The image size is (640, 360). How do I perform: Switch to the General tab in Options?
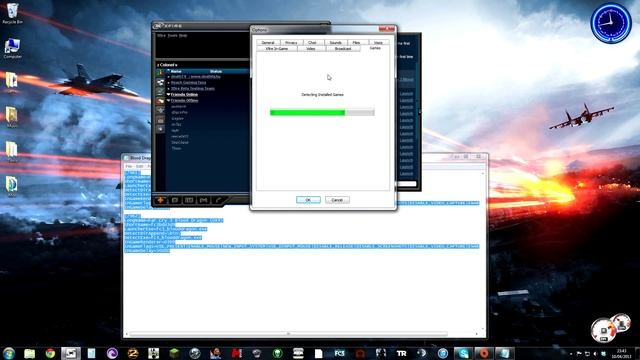coord(268,42)
